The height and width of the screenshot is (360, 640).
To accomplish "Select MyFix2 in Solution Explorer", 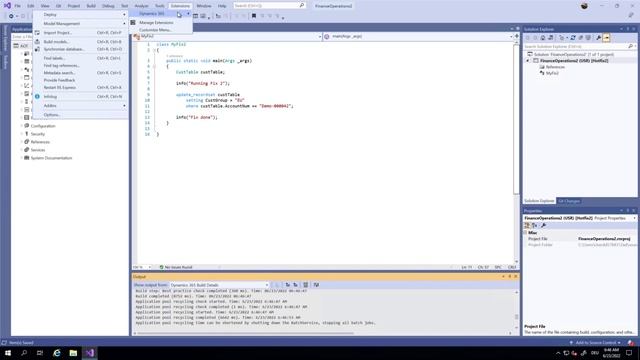I will pyautogui.click(x=552, y=73).
